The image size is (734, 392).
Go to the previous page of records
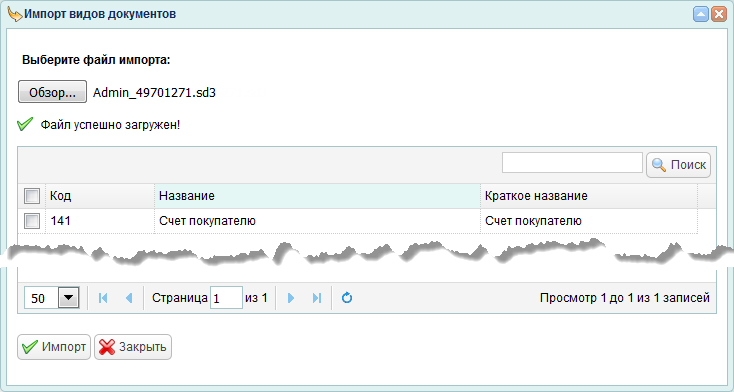[129, 298]
